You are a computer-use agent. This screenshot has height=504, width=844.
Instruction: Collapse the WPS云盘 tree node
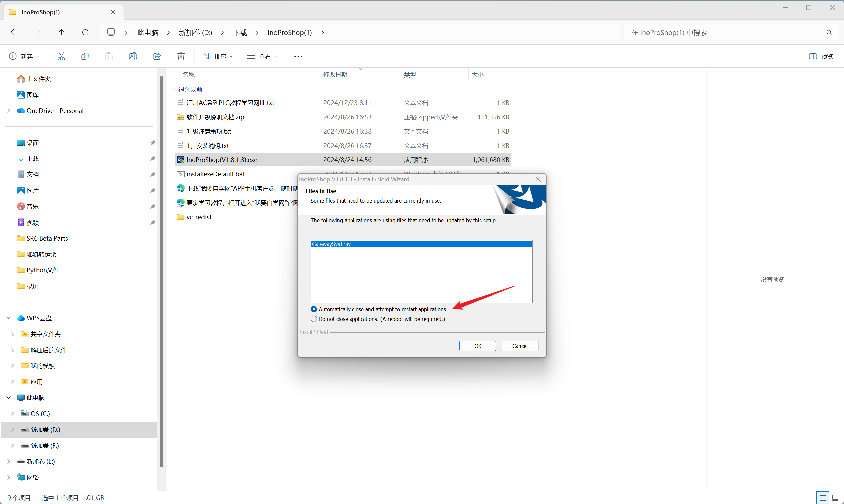tap(9, 318)
